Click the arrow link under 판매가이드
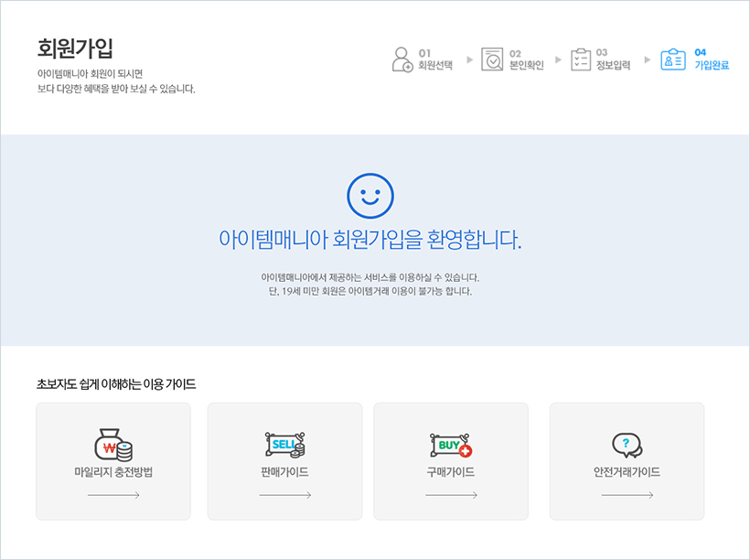This screenshot has width=750, height=560. tap(285, 493)
